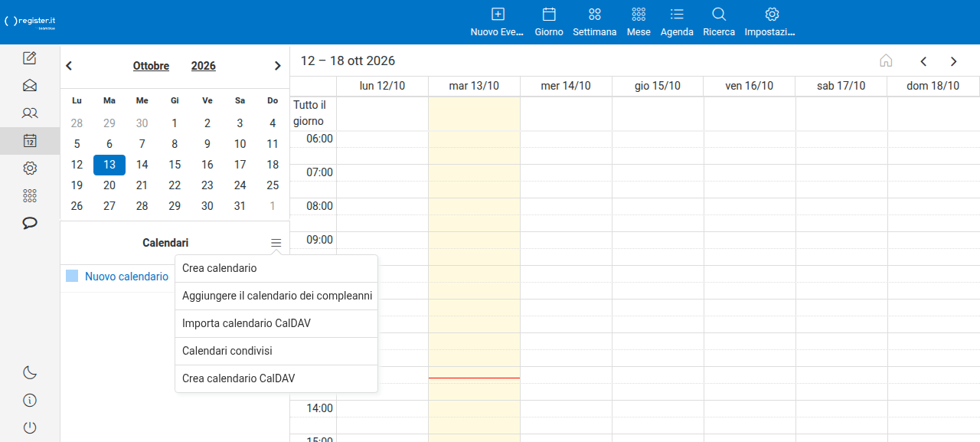Screen dimensions: 980x442
Task: Select the calendar icon in the sidebar
Action: click(x=30, y=141)
